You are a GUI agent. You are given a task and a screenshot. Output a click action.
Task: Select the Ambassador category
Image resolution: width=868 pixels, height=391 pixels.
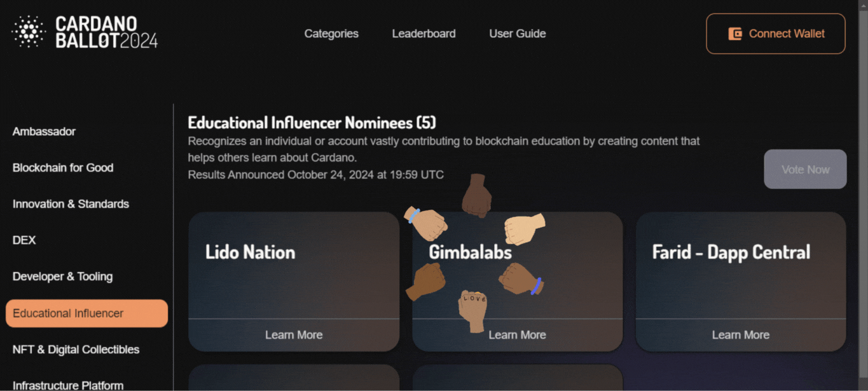coord(44,132)
